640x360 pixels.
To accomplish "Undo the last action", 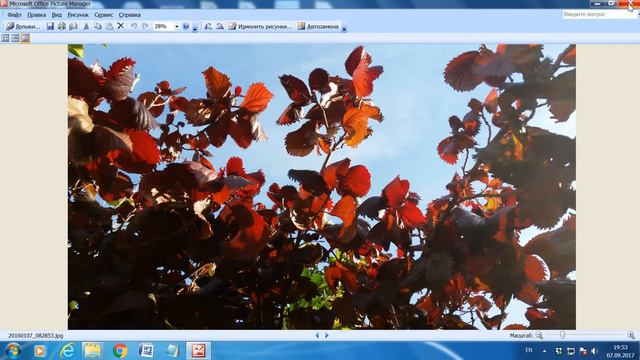I will click(x=133, y=27).
